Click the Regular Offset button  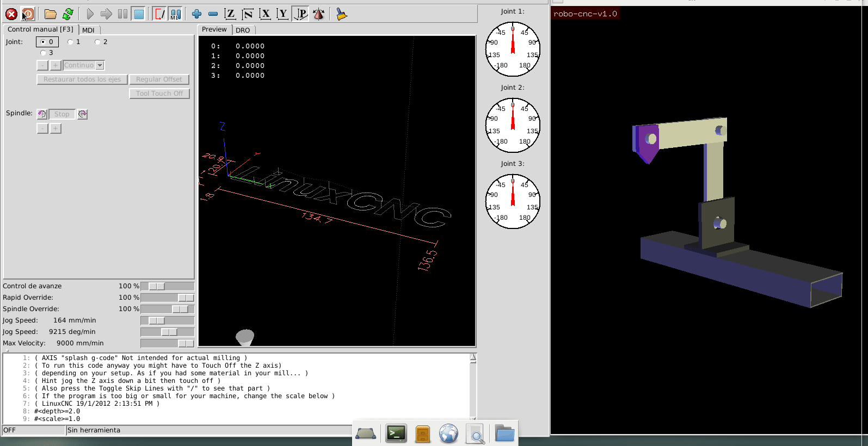click(159, 79)
